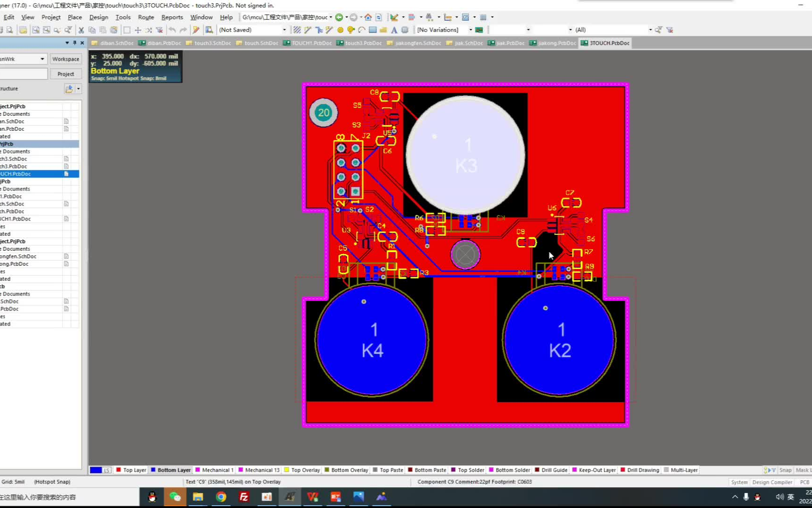
Task: Select the Place Fill rectangle icon
Action: point(373,30)
